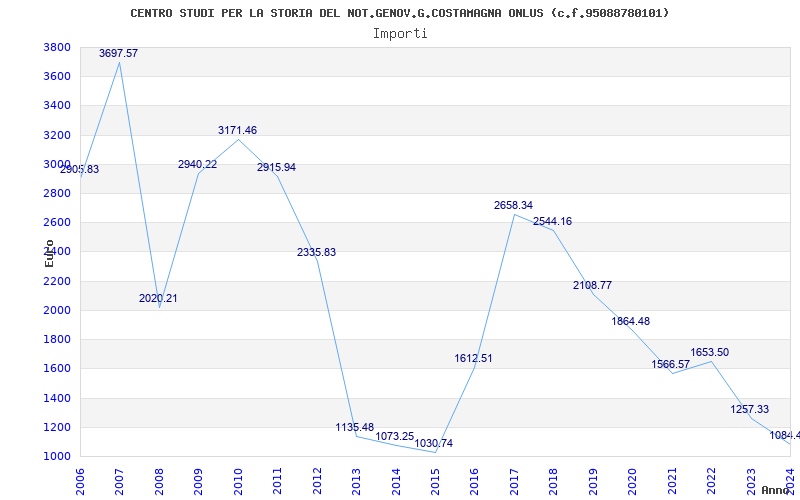Screen dimensions: 800x500
Task: Click the Anno axis label
Action: pyautogui.click(x=776, y=490)
